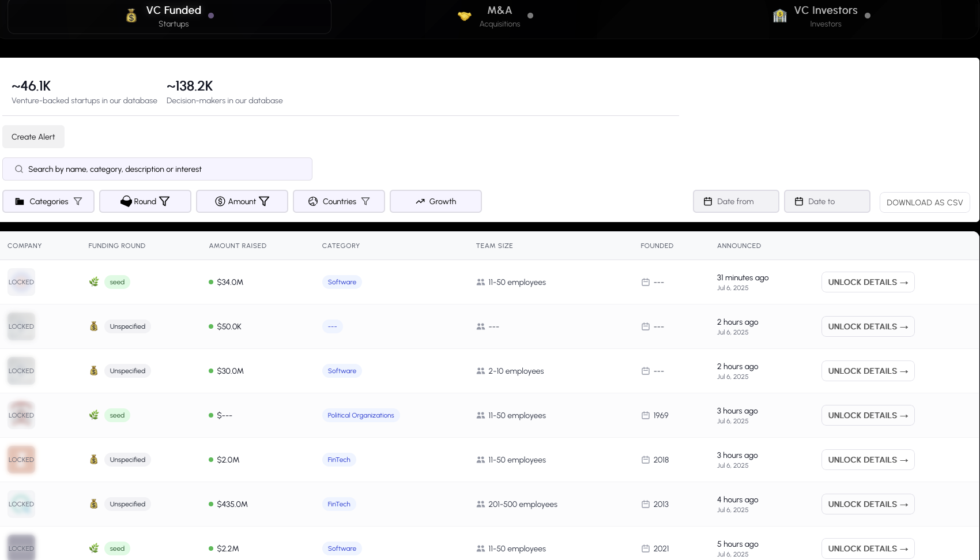Image resolution: width=980 pixels, height=560 pixels.
Task: Open the Categories filter dropdown
Action: pos(48,201)
